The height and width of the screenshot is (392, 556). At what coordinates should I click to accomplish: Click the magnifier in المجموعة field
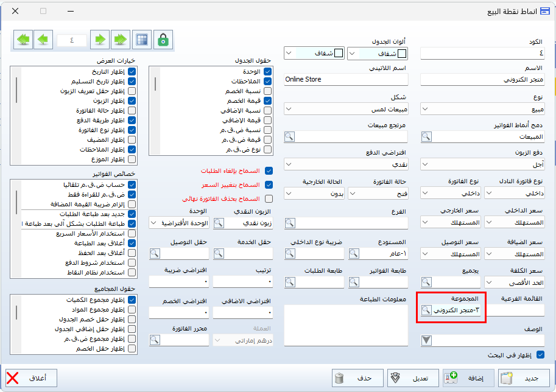427,310
